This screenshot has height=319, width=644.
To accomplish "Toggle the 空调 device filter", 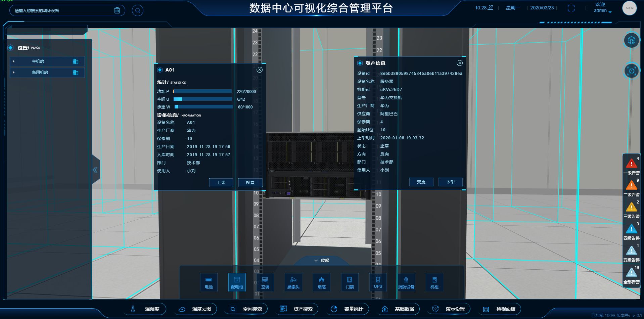I will (x=265, y=282).
